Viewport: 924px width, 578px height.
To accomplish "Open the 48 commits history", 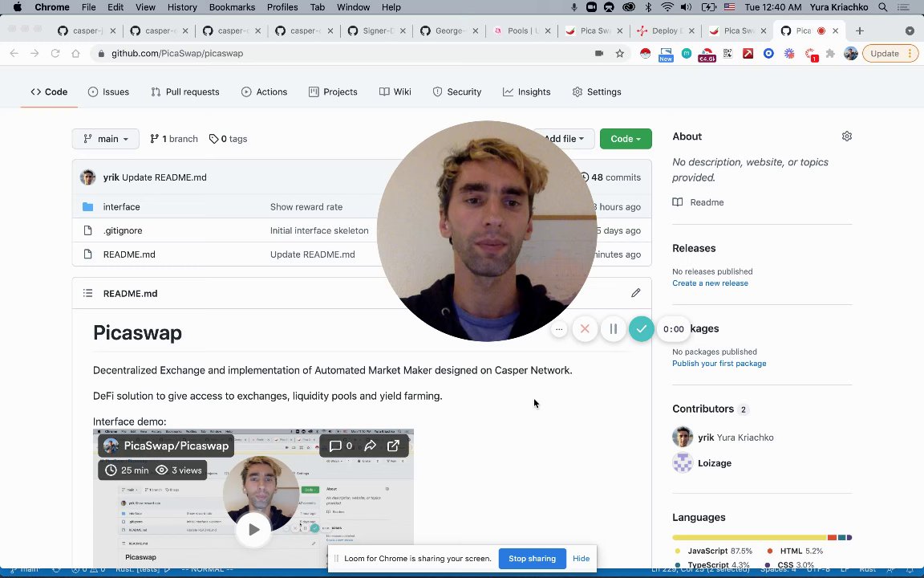I will pyautogui.click(x=610, y=177).
